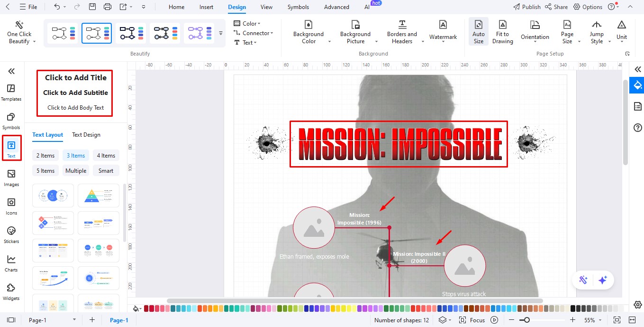Viewport: 644px width, 327px height.
Task: Open the Images panel in the left sidebar
Action: tap(11, 178)
